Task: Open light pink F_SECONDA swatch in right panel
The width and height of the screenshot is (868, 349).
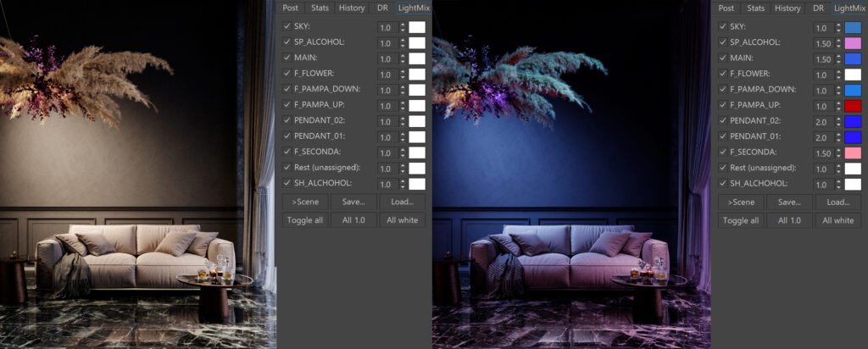Action: (x=853, y=152)
